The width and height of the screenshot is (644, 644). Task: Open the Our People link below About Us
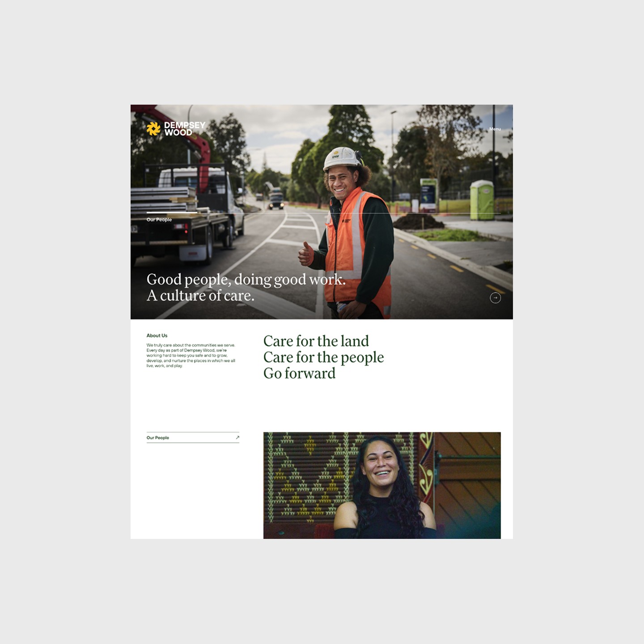[x=193, y=438]
